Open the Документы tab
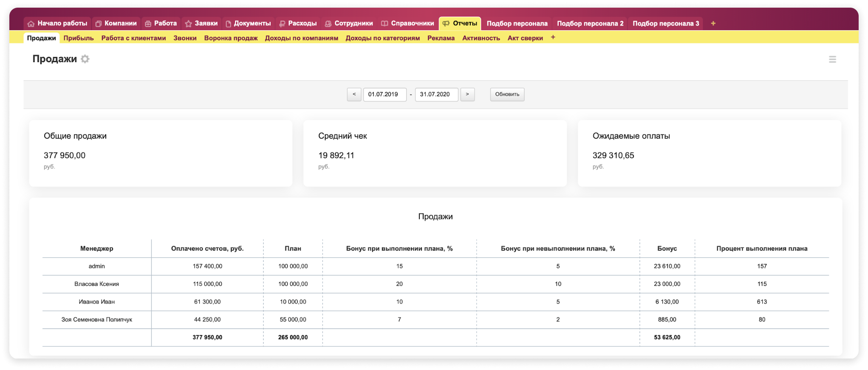This screenshot has height=370, width=868. [248, 23]
